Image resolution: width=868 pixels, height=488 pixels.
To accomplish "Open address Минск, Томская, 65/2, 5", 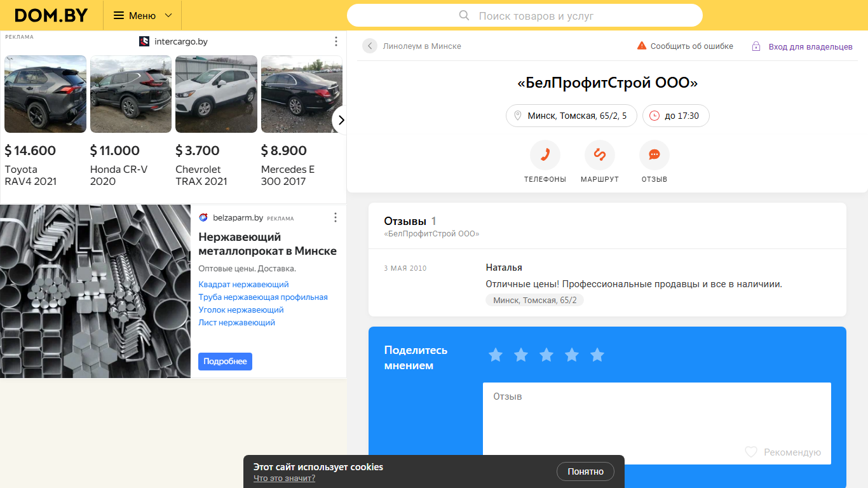I will pos(571,116).
